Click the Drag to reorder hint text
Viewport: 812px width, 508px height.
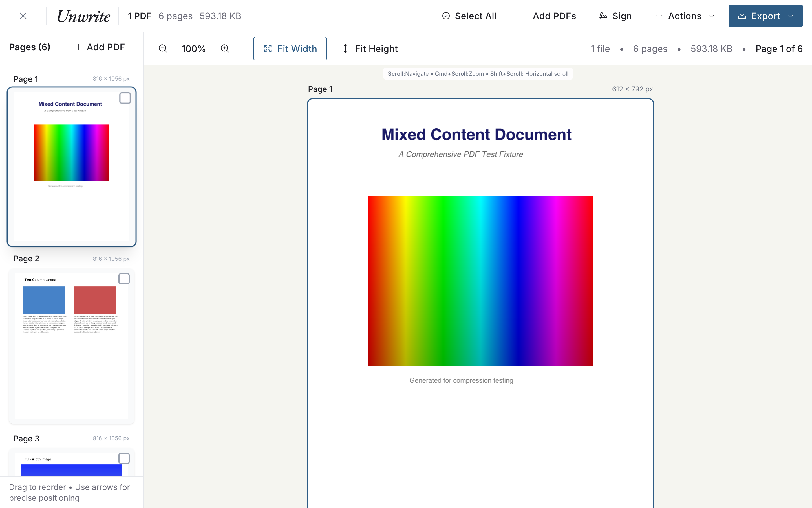69,492
